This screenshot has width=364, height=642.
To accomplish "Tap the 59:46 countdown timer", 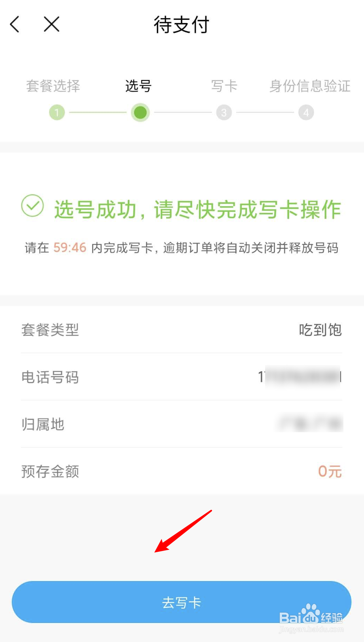I will pos(70,248).
